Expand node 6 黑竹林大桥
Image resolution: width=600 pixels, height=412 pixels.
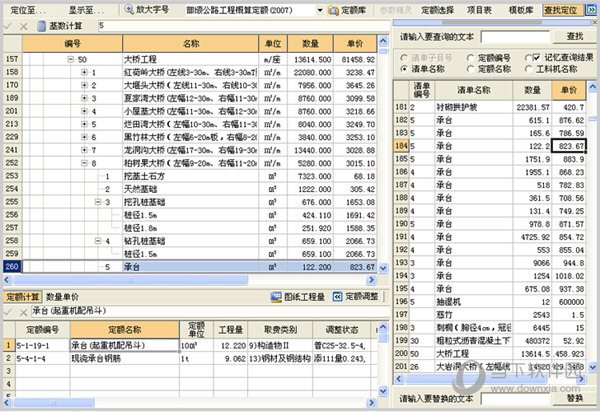tap(84, 137)
